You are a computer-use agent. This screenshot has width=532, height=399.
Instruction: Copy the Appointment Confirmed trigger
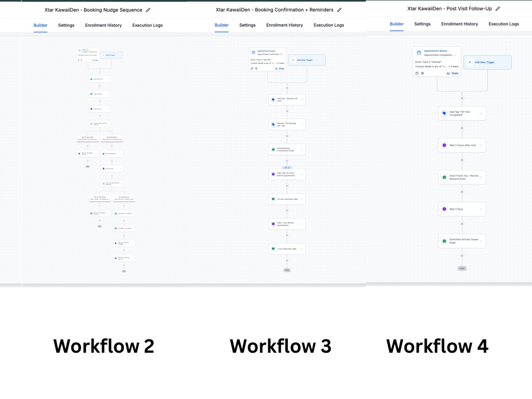(x=252, y=69)
